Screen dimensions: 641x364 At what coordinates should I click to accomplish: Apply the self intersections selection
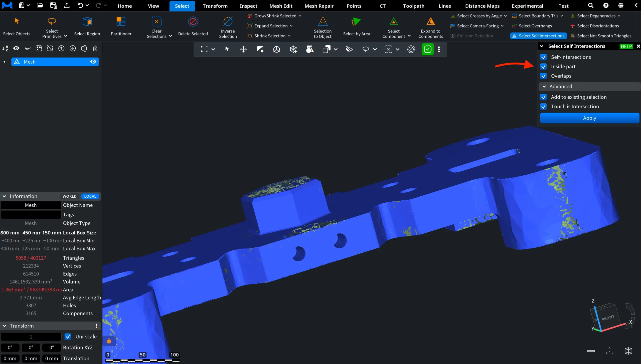(589, 118)
